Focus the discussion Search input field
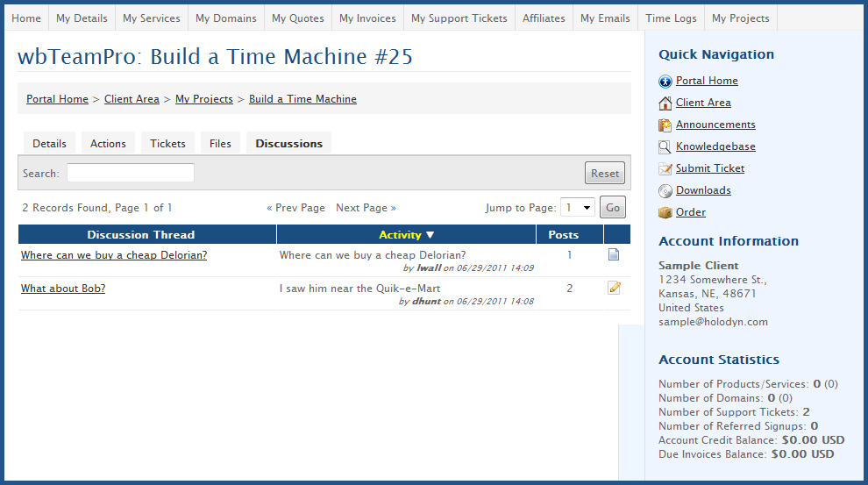 pyautogui.click(x=131, y=173)
